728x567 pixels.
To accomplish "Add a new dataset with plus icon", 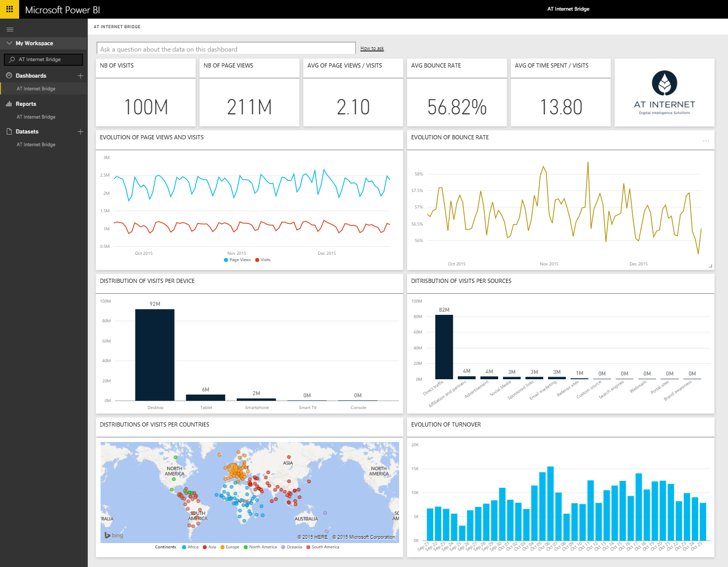I will [80, 132].
